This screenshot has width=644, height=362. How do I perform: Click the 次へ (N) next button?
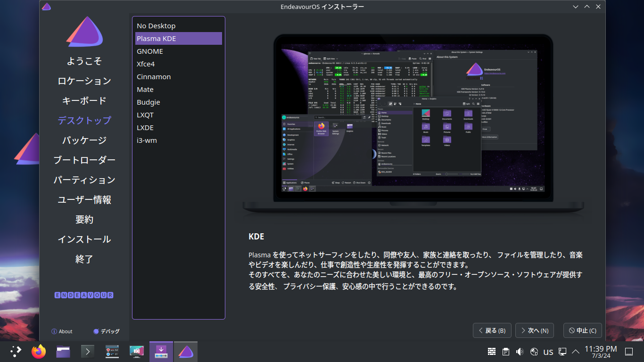coord(535,330)
